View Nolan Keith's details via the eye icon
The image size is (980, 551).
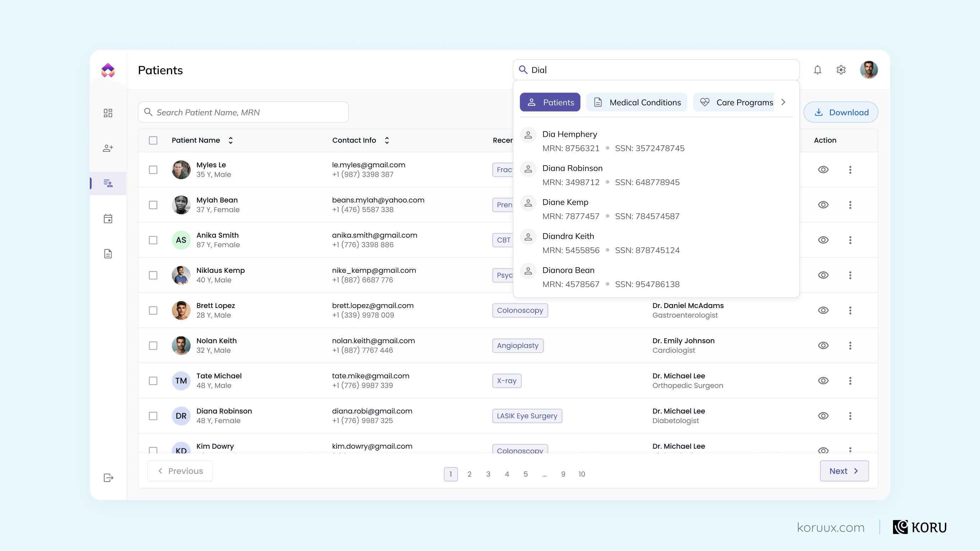point(823,345)
